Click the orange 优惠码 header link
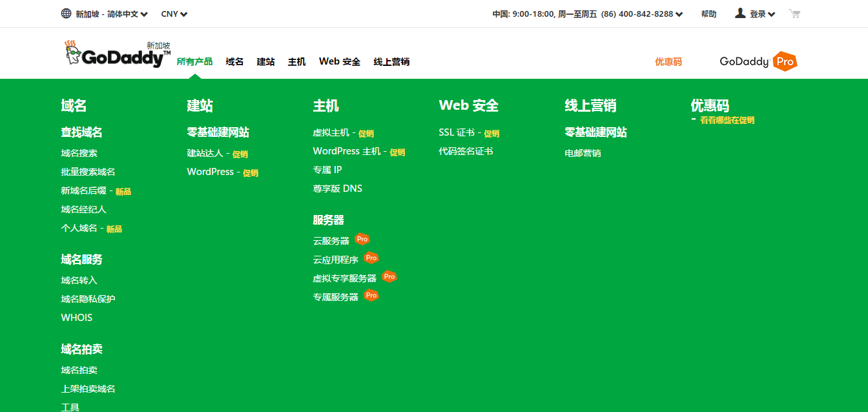 [668, 62]
